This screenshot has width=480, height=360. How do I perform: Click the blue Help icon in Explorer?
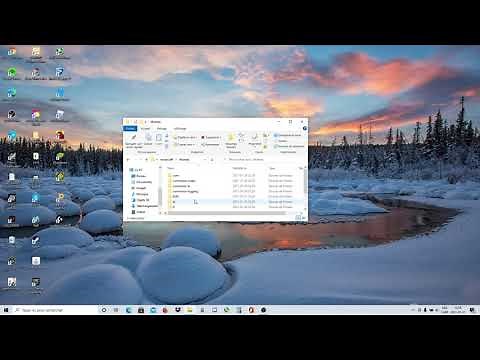click(x=305, y=128)
